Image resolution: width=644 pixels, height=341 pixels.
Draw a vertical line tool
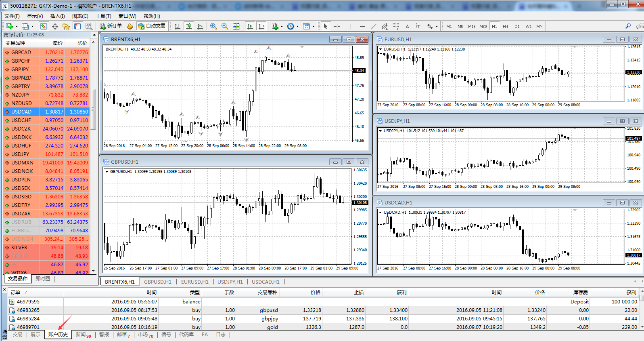coord(351,26)
